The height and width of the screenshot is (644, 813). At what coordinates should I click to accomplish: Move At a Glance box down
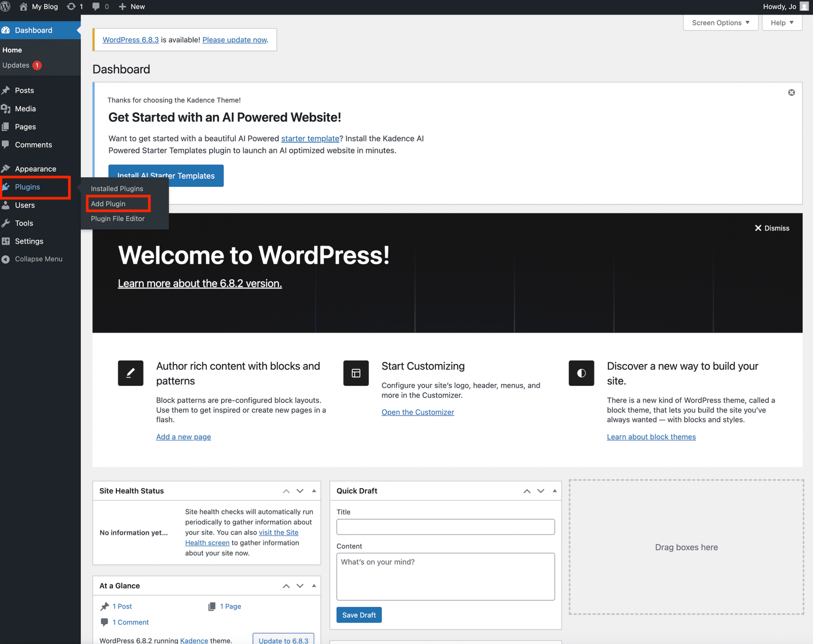click(x=300, y=586)
